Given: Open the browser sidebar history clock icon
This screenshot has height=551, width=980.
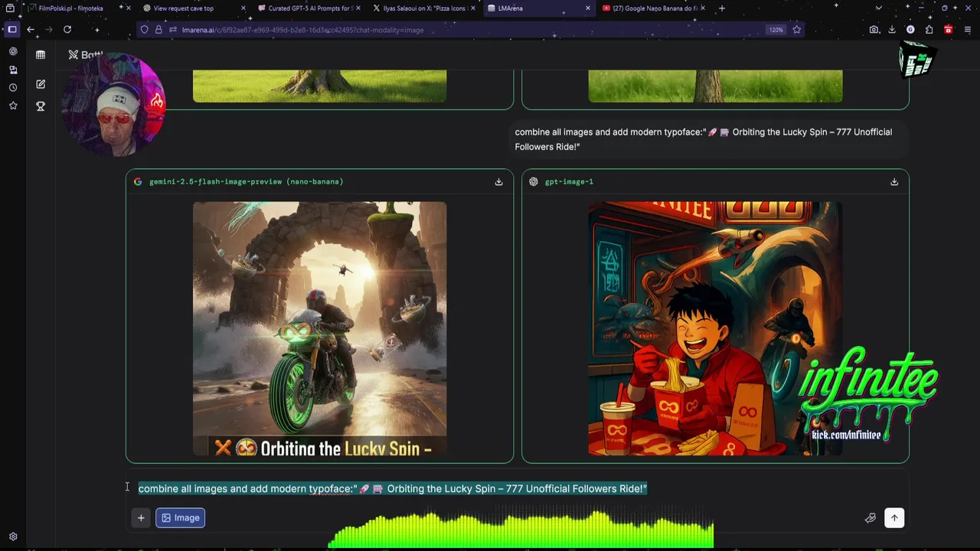Looking at the screenshot, I should (x=13, y=87).
